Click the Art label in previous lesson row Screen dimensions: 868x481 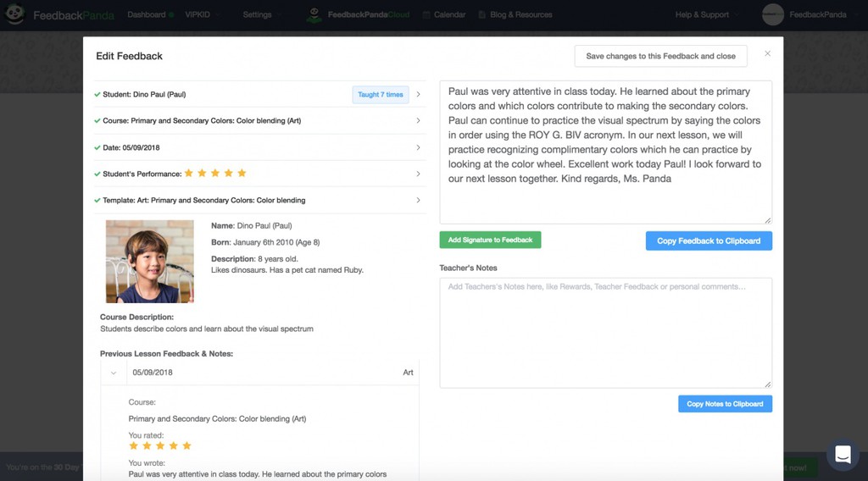click(408, 373)
